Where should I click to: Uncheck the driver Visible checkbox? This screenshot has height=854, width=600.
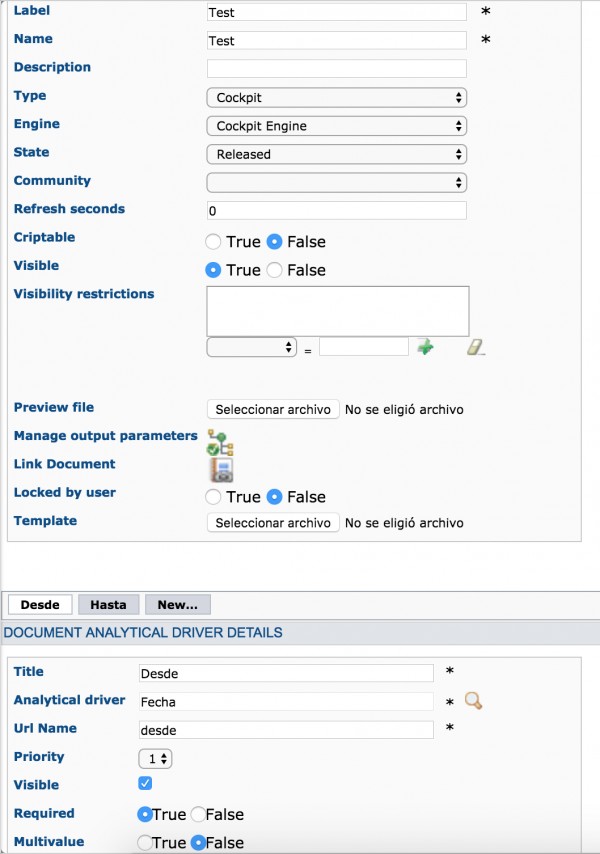(145, 783)
